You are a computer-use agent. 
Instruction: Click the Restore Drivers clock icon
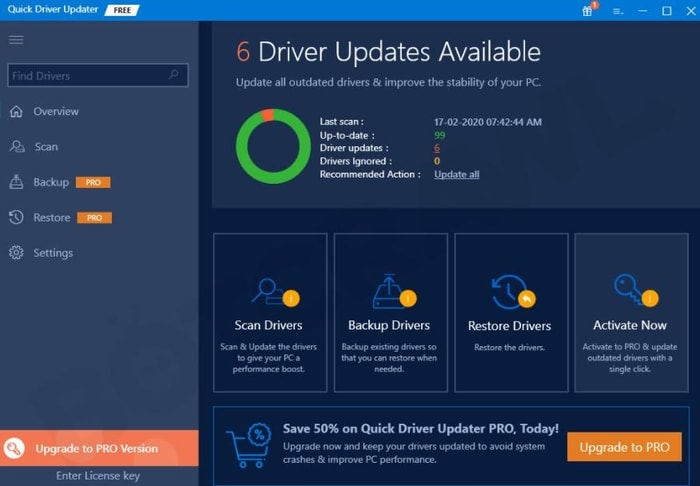click(x=513, y=292)
